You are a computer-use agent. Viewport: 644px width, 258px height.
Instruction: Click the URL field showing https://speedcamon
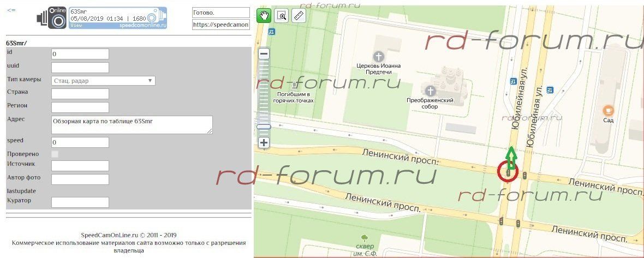pos(220,25)
